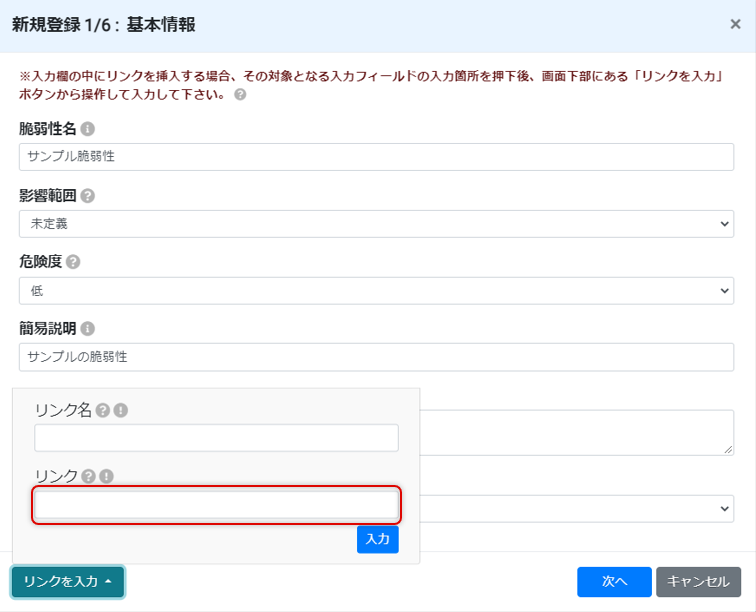Click the textarea partially hidden behind popup
The image size is (756, 612).
tap(577, 433)
